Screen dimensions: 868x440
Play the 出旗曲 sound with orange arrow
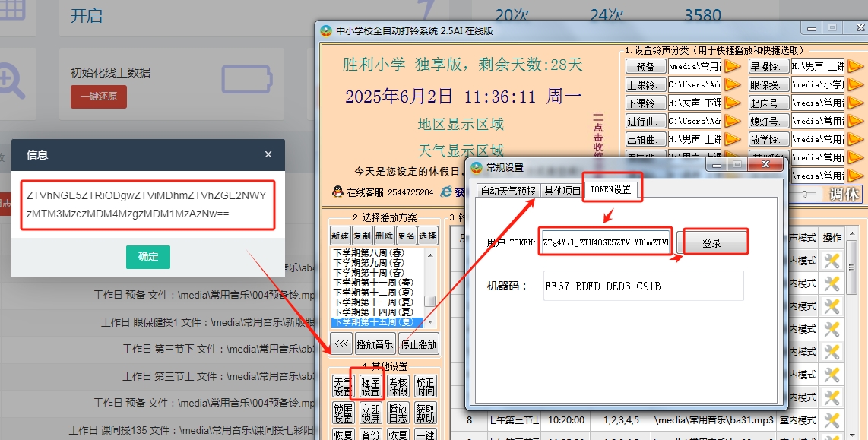[733, 140]
